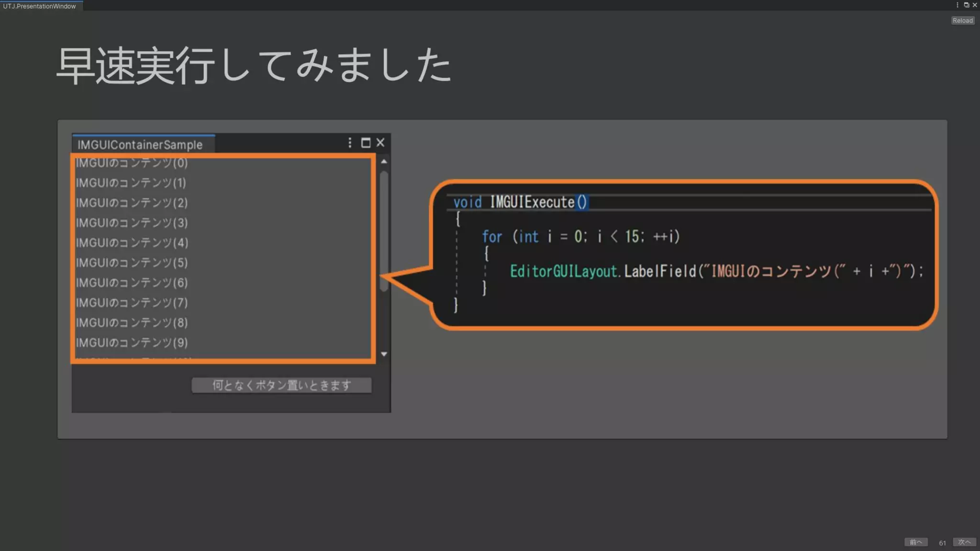The image size is (980, 551).
Task: Select label IMGUIのコンテンツ(5)
Action: 132,263
